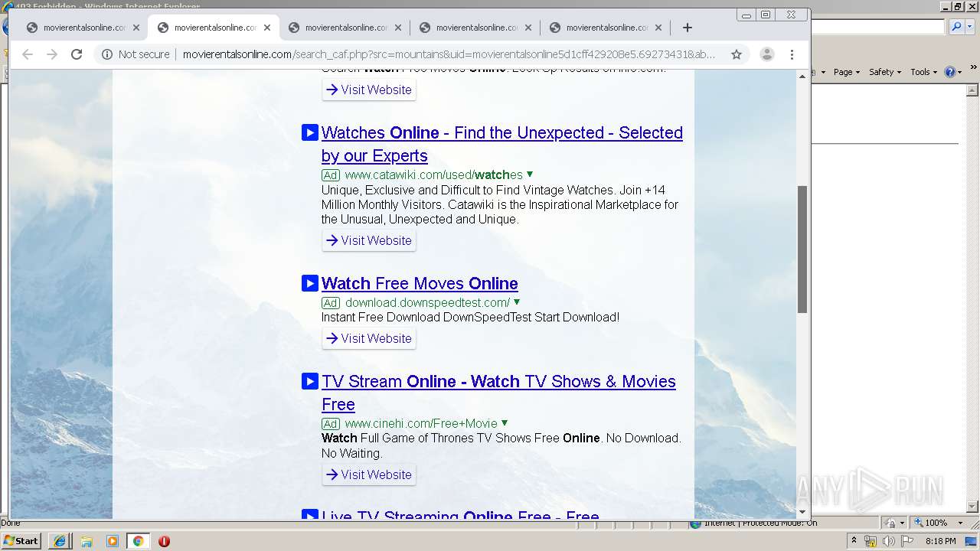Open Live TV Streaming Online headline
This screenshot has height=551, width=980.
460,515
